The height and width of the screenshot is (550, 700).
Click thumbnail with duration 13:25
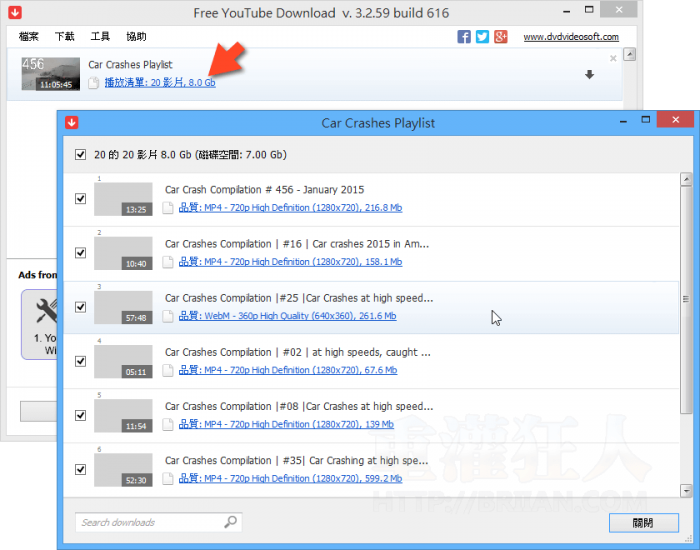coord(123,199)
